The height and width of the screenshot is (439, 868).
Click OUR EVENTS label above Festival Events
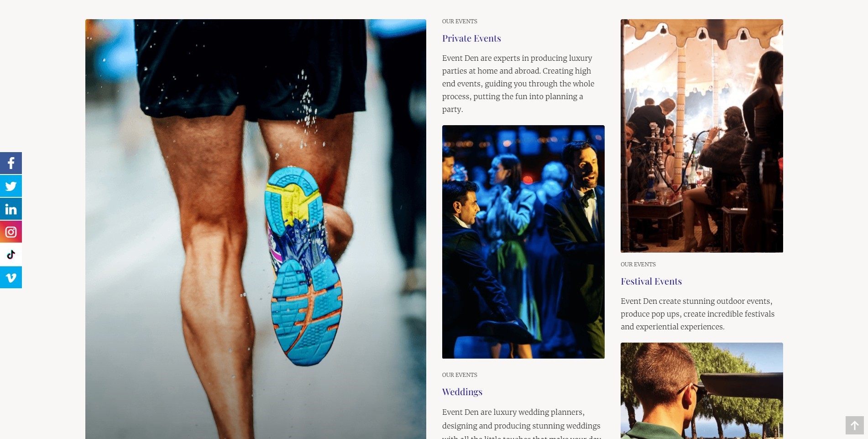click(638, 264)
